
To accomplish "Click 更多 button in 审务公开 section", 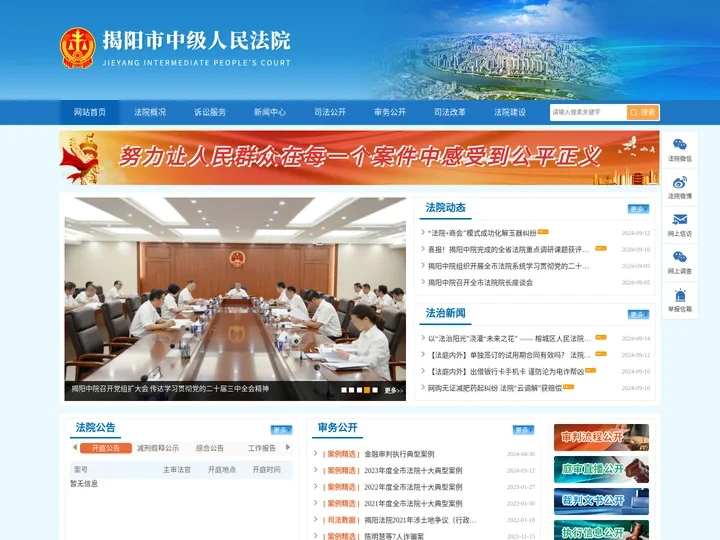I will pos(523,430).
